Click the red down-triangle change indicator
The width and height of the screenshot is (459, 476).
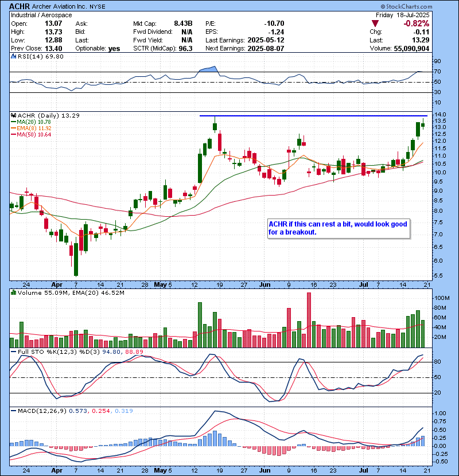point(375,24)
